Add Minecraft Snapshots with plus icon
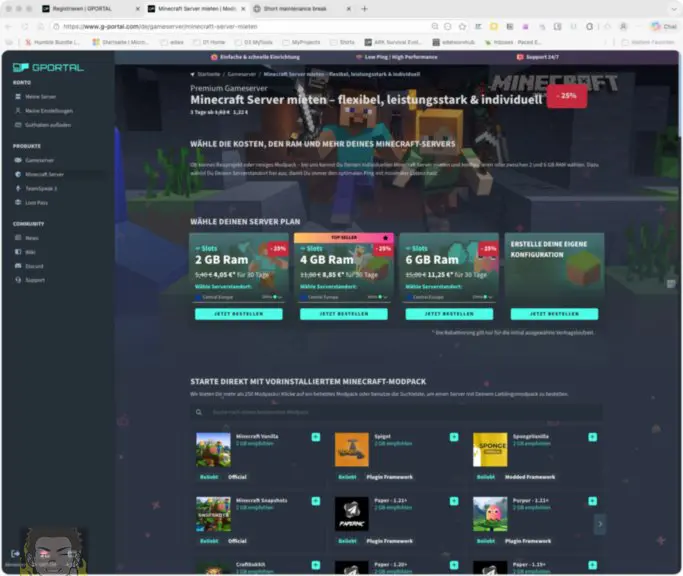 [x=316, y=501]
